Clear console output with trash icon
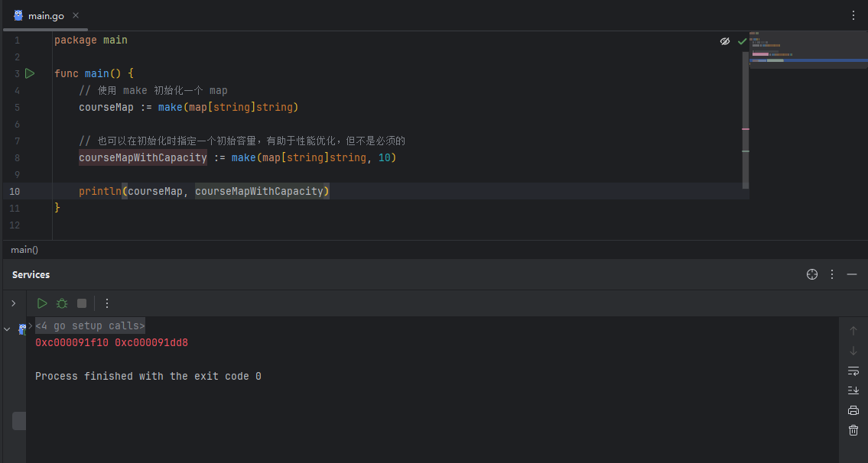Image resolution: width=868 pixels, height=463 pixels. pos(853,430)
